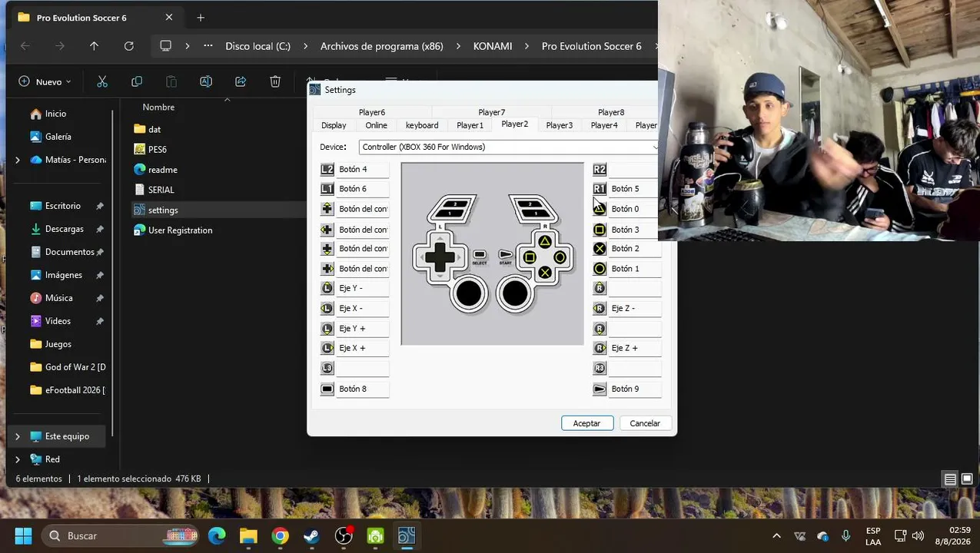
Task: Click the Eje Z - assignment field
Action: (x=635, y=308)
